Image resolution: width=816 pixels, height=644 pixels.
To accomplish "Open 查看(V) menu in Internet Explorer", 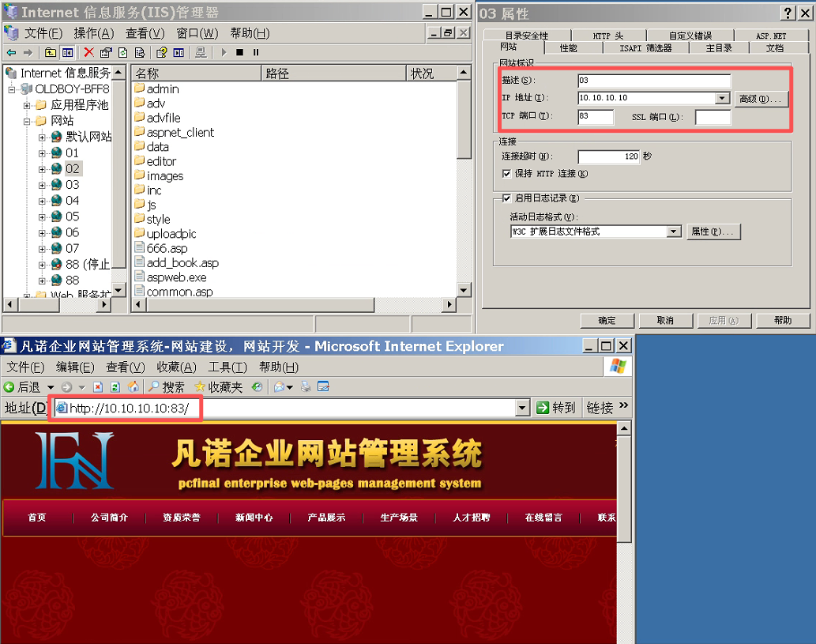I will tap(126, 367).
